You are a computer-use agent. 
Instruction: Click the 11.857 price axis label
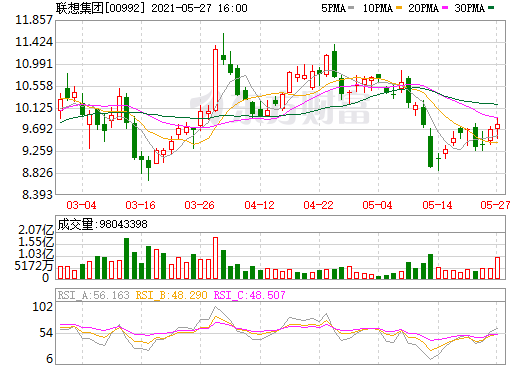click(34, 20)
